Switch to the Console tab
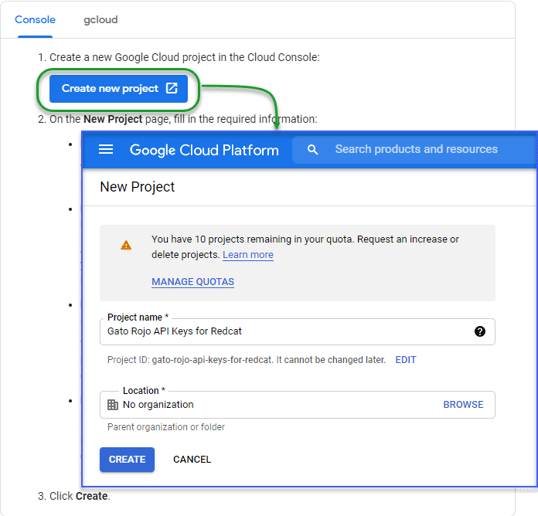The image size is (538, 516). click(x=35, y=20)
